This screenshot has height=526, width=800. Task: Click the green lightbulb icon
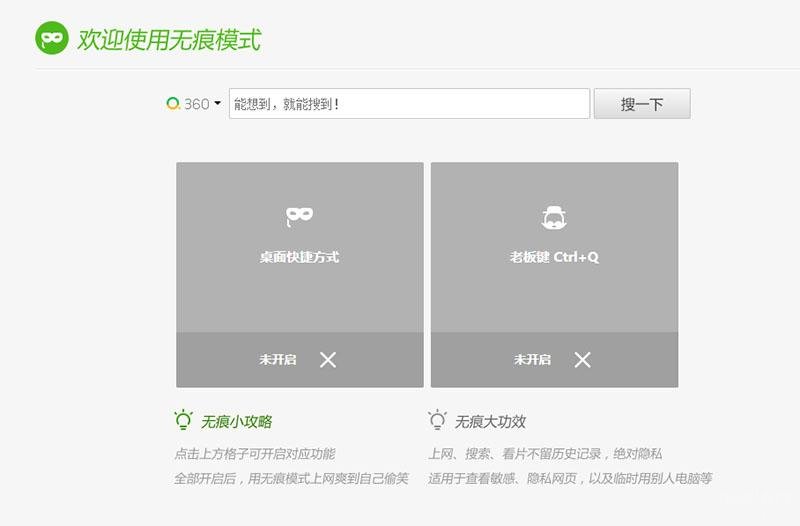(184, 420)
